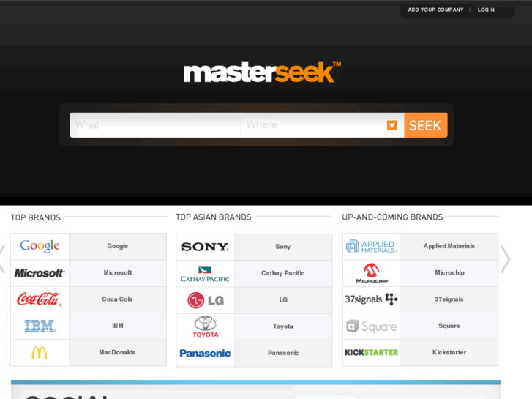The height and width of the screenshot is (399, 532).
Task: Click the Square logo
Action: (372, 327)
